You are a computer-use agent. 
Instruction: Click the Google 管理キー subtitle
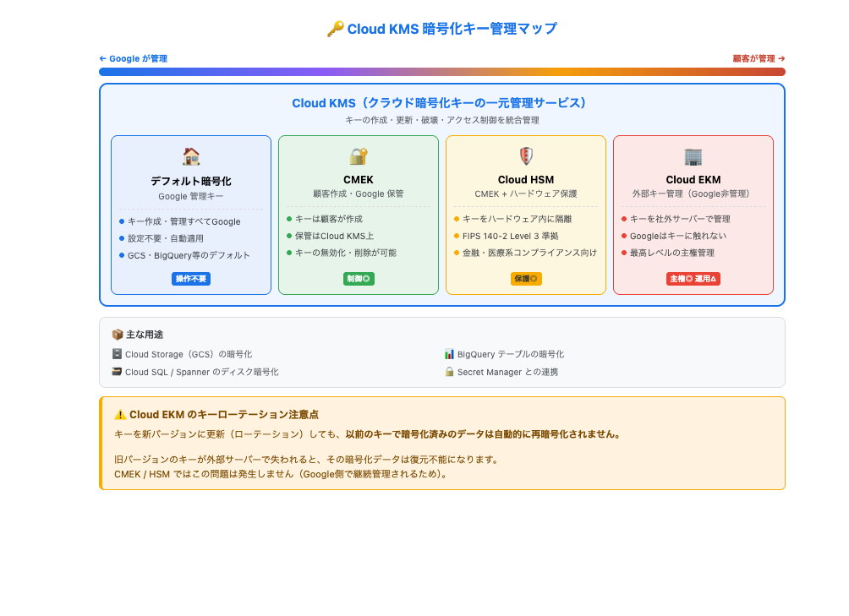click(x=191, y=196)
